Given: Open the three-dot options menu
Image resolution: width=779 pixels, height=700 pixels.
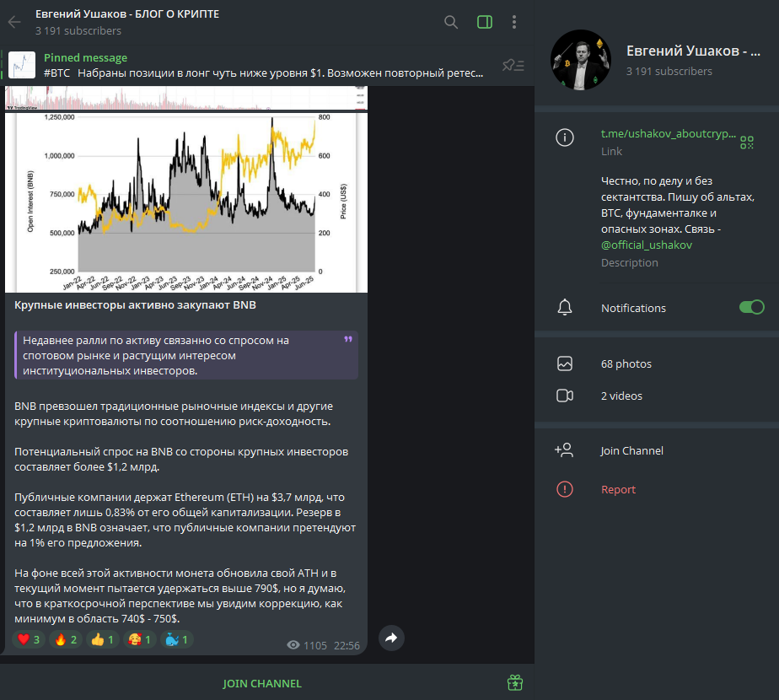Looking at the screenshot, I should click(514, 22).
